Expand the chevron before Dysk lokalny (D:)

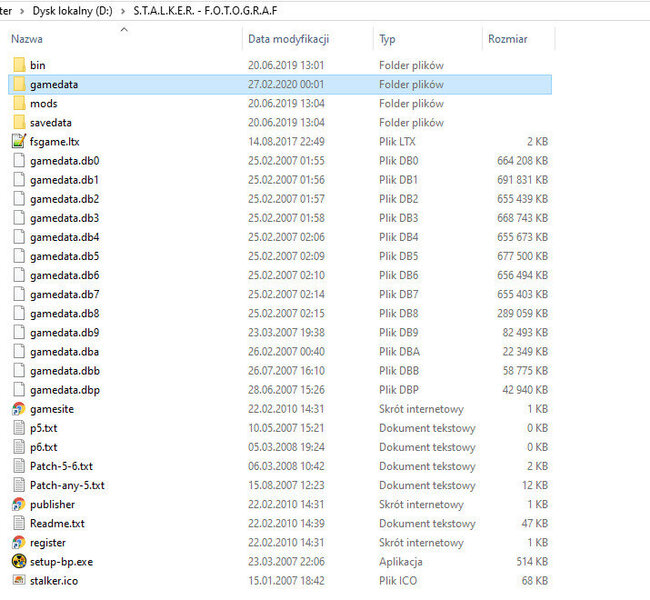click(22, 11)
